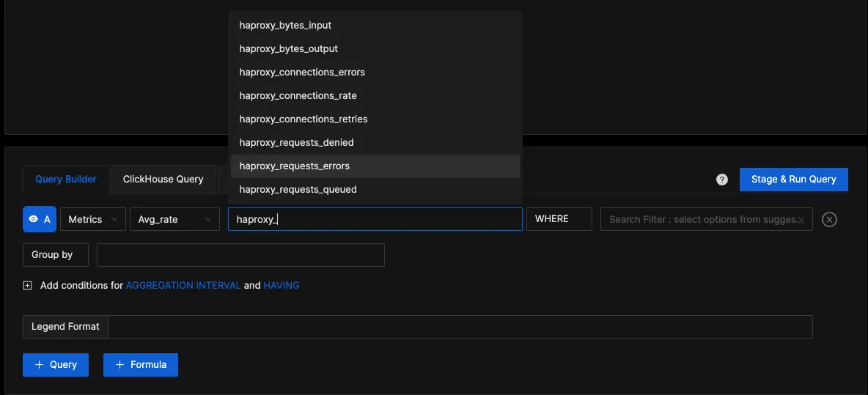Screen dimensions: 868x395
Task: Open the query builder help icon
Action: [722, 180]
